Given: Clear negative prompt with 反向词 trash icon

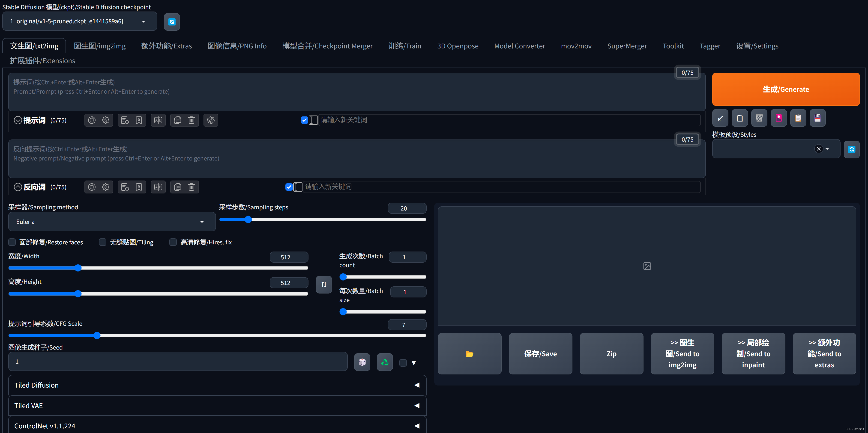Looking at the screenshot, I should (192, 187).
